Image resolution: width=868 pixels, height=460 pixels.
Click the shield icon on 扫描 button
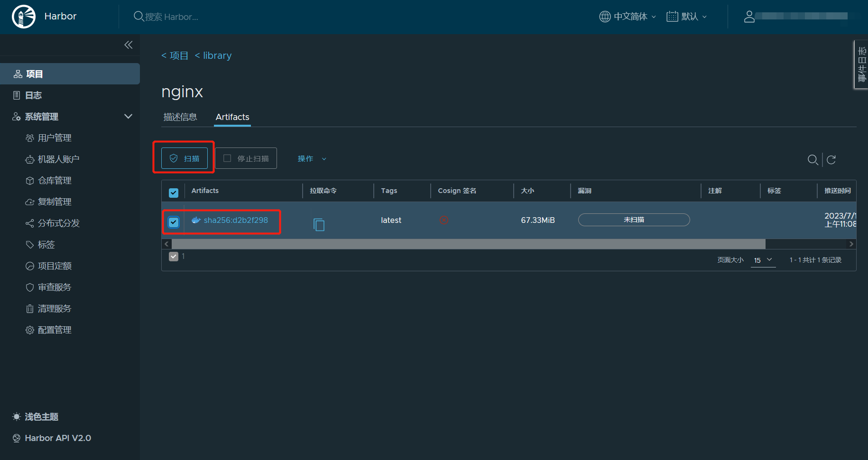pos(174,158)
